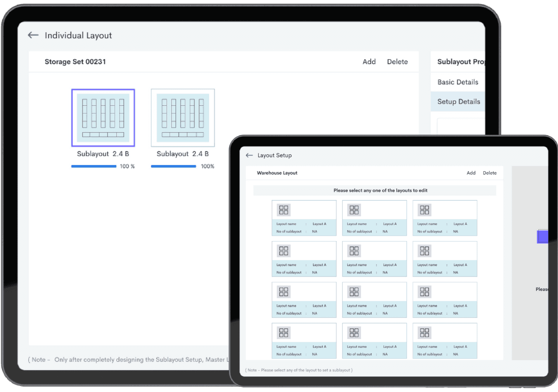The image size is (558, 392).
Task: Click the grid icon in the top-left layout card
Action: (x=283, y=210)
